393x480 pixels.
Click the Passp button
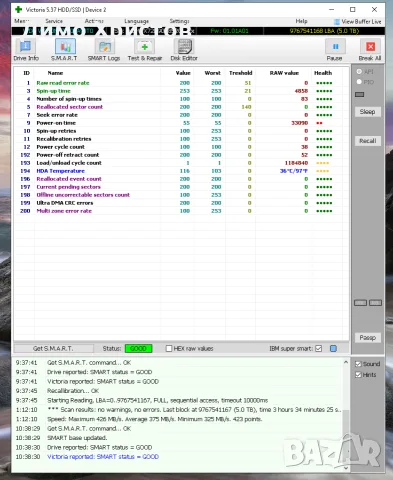tap(367, 338)
